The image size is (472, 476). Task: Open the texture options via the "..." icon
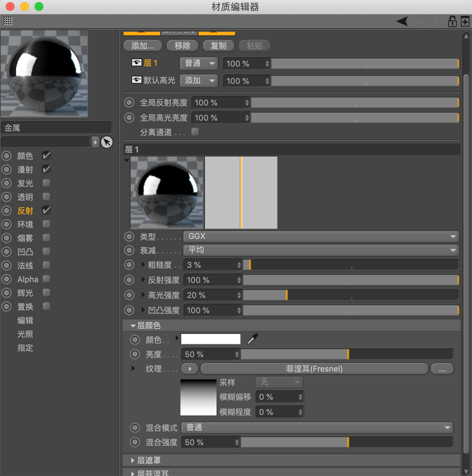pyautogui.click(x=442, y=369)
